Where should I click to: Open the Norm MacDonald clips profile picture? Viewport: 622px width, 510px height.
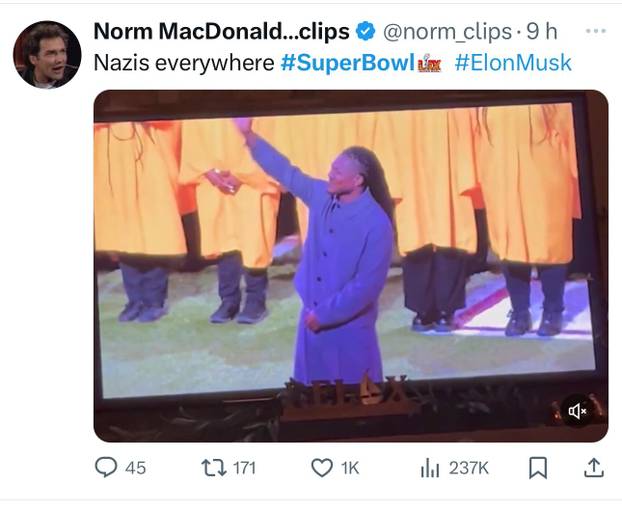pos(47,54)
